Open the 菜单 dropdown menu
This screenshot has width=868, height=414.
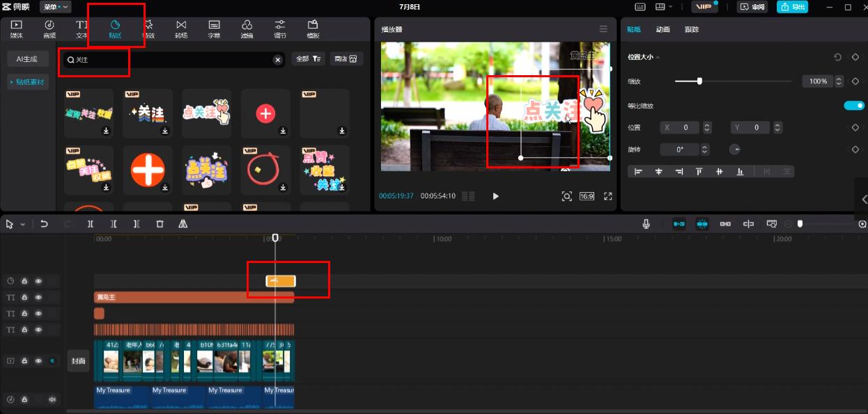(x=55, y=7)
